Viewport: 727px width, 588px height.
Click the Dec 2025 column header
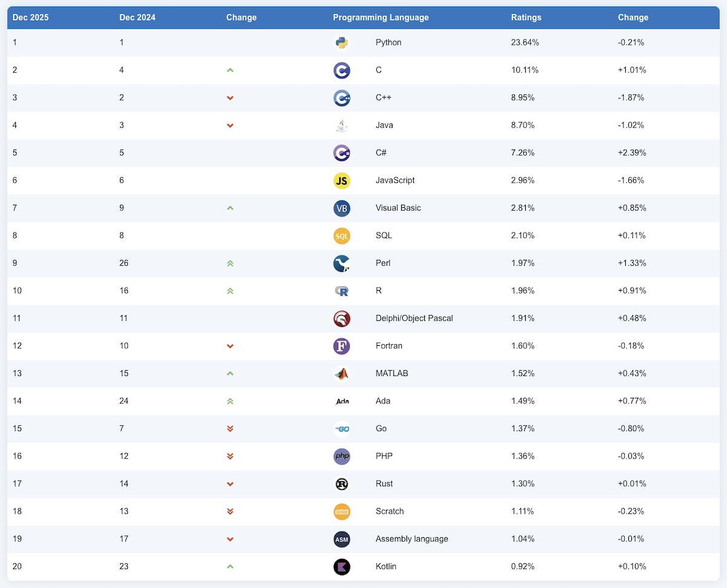[x=30, y=18]
